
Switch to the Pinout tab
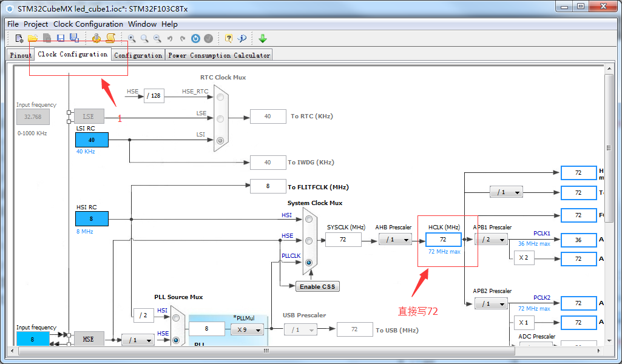click(x=21, y=55)
